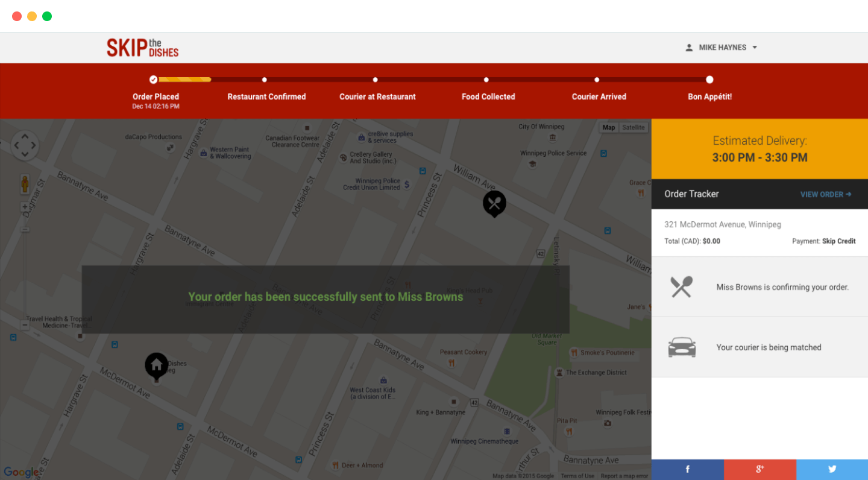Click the Order Tracker heading
Image resolution: width=868 pixels, height=480 pixels.
point(691,194)
